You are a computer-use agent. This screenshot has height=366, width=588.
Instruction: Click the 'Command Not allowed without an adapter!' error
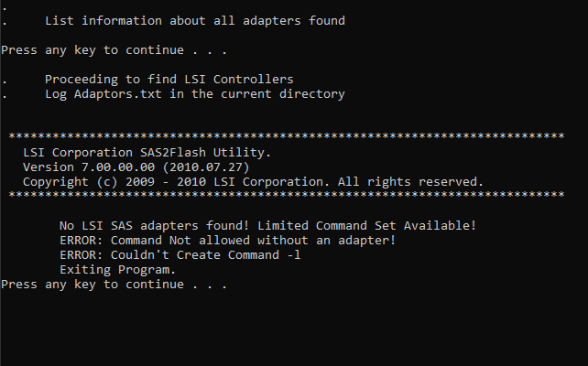(253, 240)
